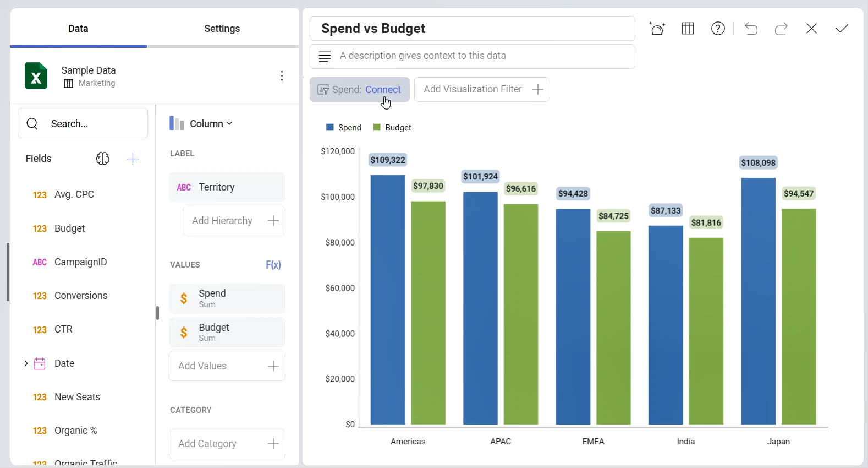The width and height of the screenshot is (868, 468).
Task: Click the Add Category button
Action: 227,444
